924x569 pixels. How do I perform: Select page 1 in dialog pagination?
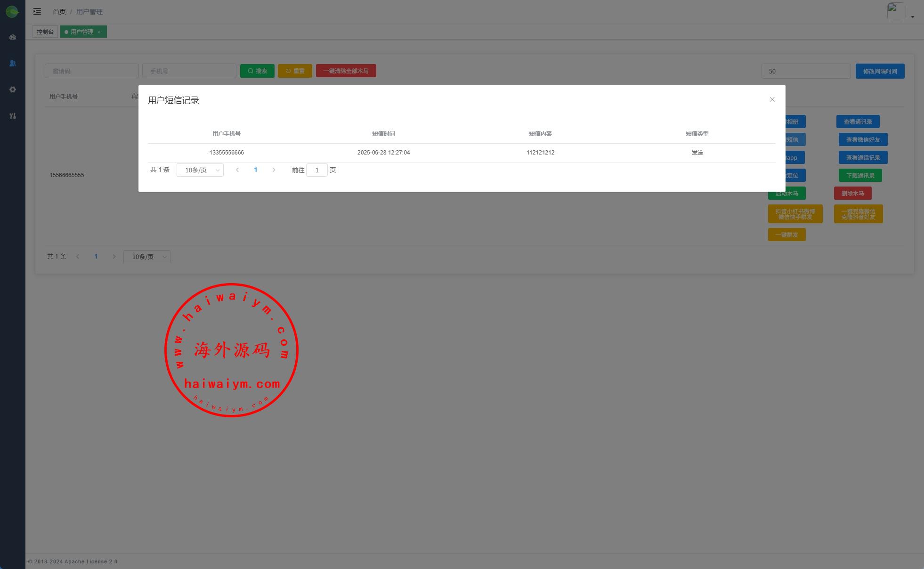pos(256,170)
